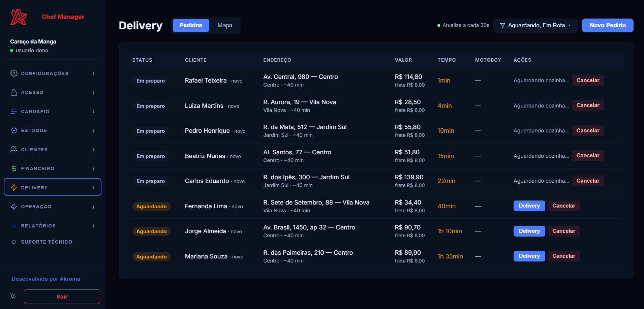Click the Chef Manager logo icon
644x309 pixels.
(x=19, y=17)
